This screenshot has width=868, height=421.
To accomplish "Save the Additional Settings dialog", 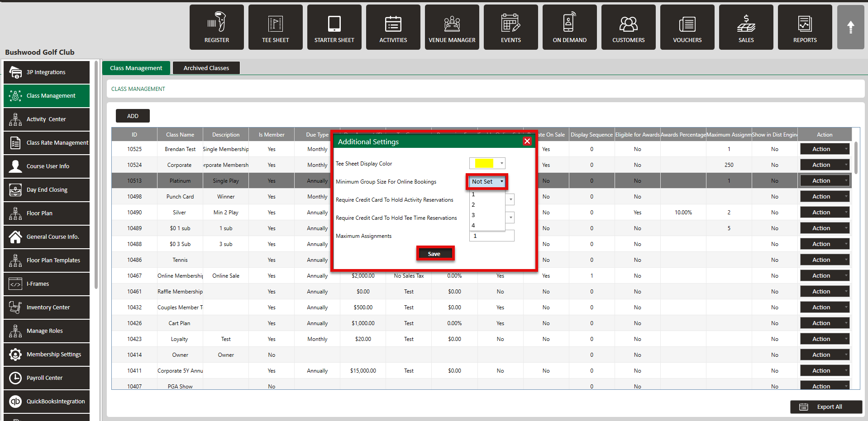I will [434, 254].
